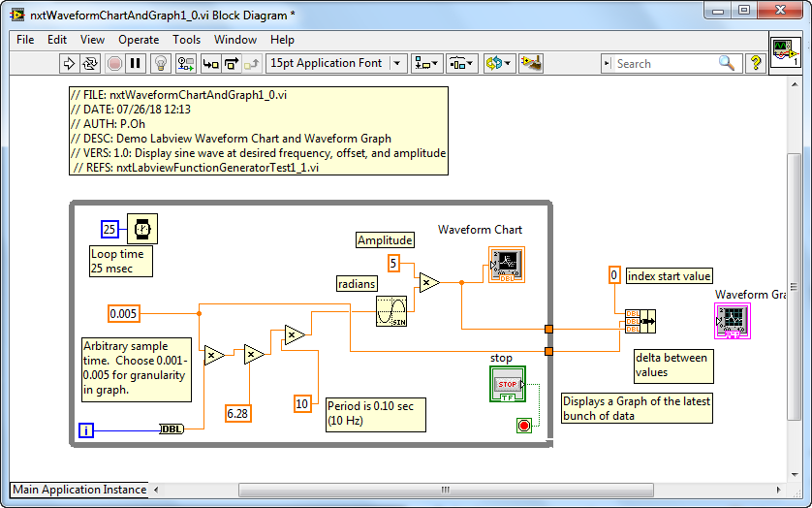Select the Waveform Chart terminal
The height and width of the screenshot is (508, 812).
click(507, 265)
